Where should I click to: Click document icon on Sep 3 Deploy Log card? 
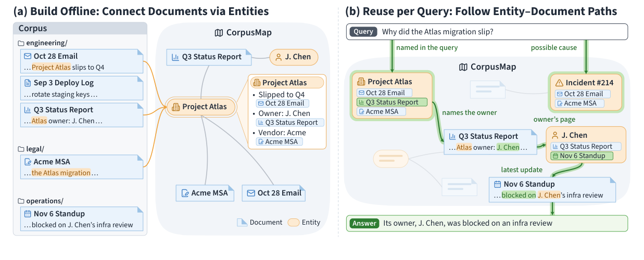[27, 83]
